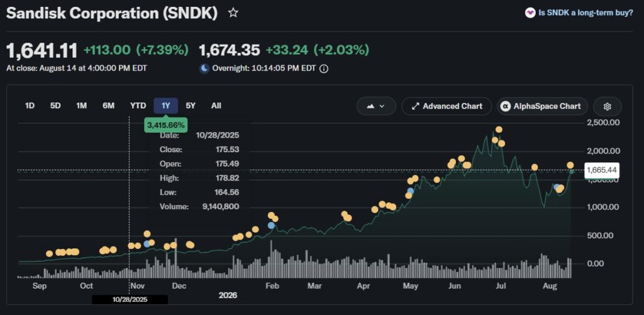Click the High value 178.82
The width and height of the screenshot is (644, 315).
click(228, 178)
